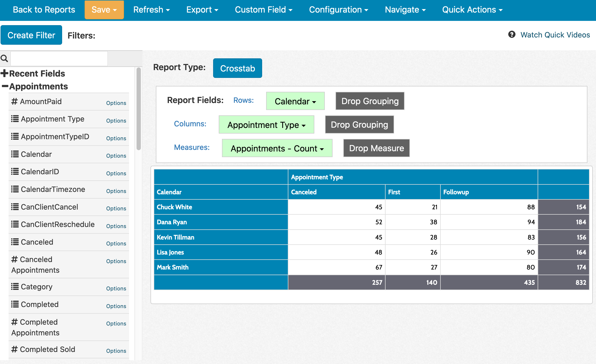This screenshot has width=596, height=364.
Task: Click the help question mark icon
Action: click(x=512, y=35)
